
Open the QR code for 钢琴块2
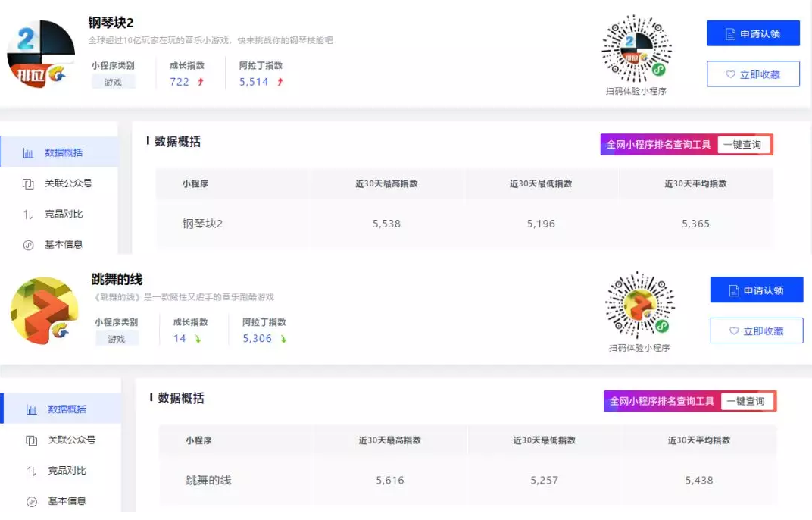click(x=636, y=49)
